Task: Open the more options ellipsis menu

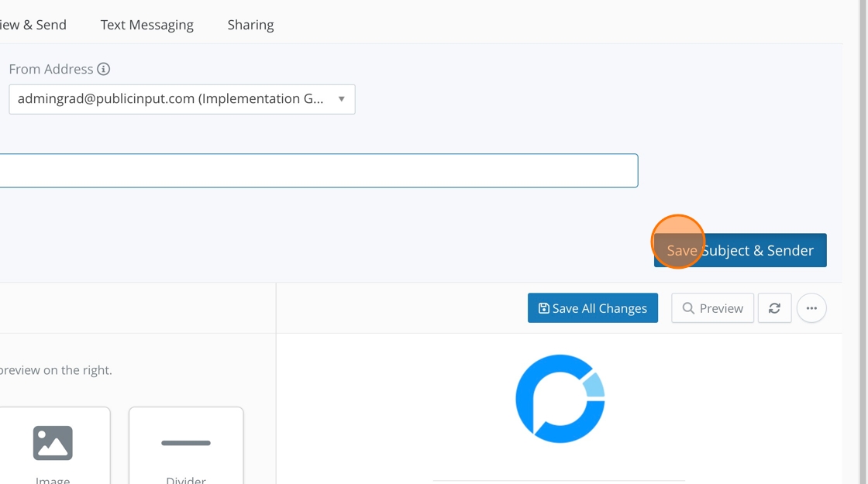Action: [811, 307]
